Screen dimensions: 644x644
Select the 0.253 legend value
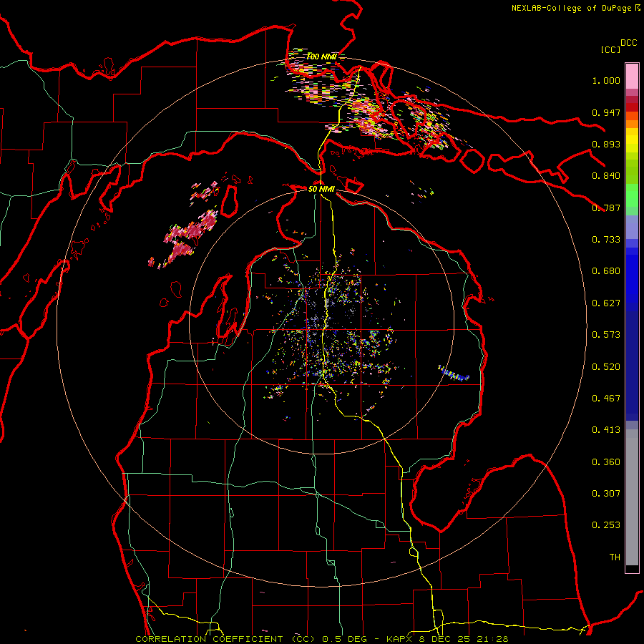(x=606, y=525)
